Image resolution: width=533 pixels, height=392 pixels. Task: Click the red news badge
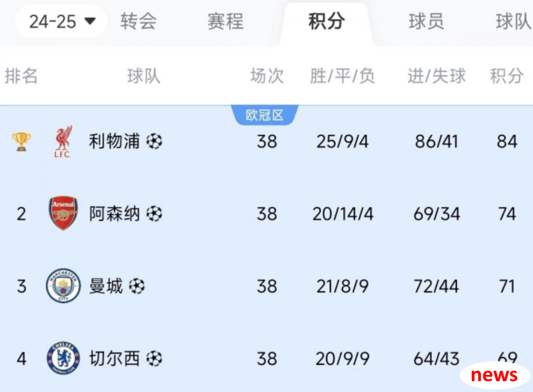tap(495, 375)
